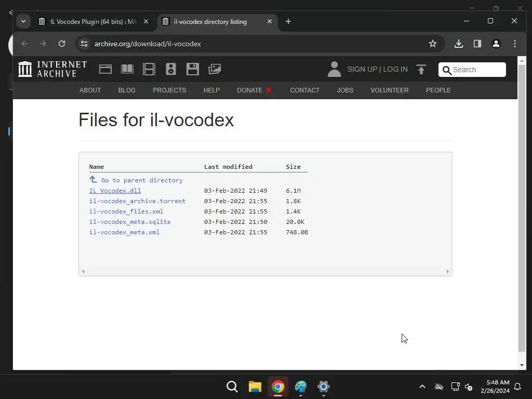Download IL Vocodex.dll file
Screen dimensions: 532x399
click(115, 191)
